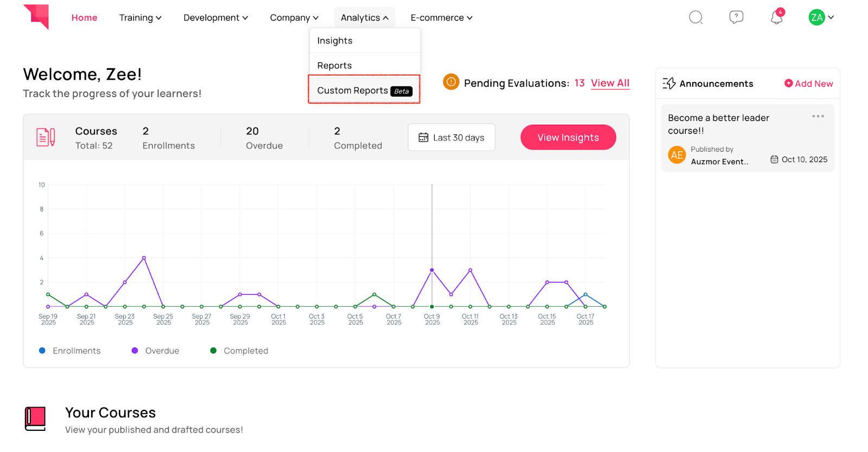
Task: Click the pink logo in the header
Action: click(x=36, y=17)
